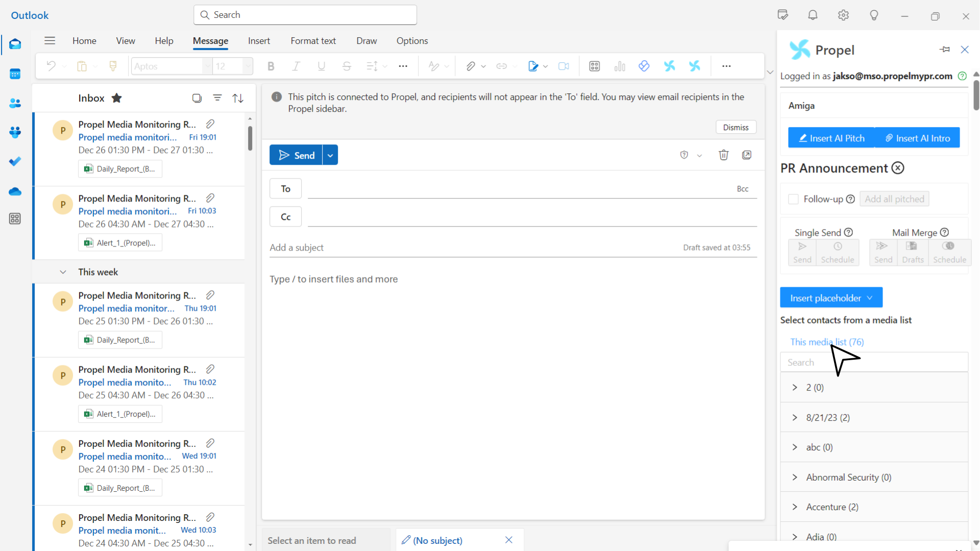Click Insert AI Intro button

pos(917,138)
